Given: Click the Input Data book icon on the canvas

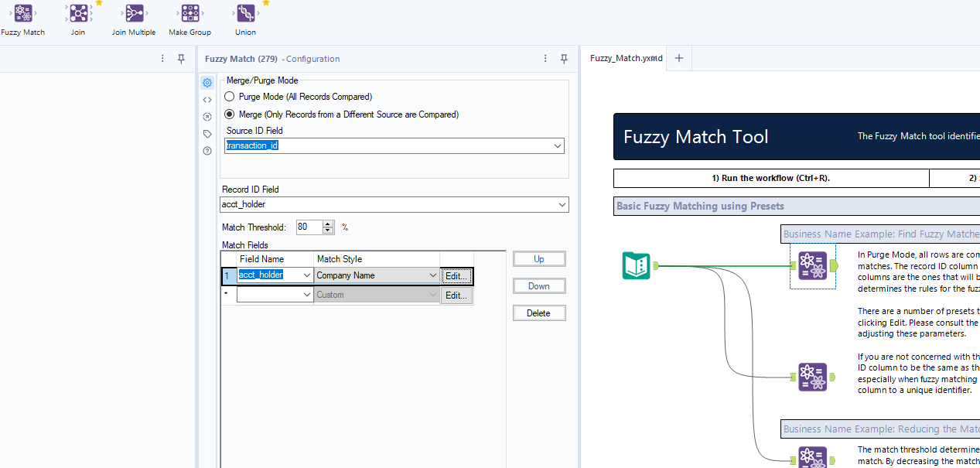Looking at the screenshot, I should tap(636, 265).
